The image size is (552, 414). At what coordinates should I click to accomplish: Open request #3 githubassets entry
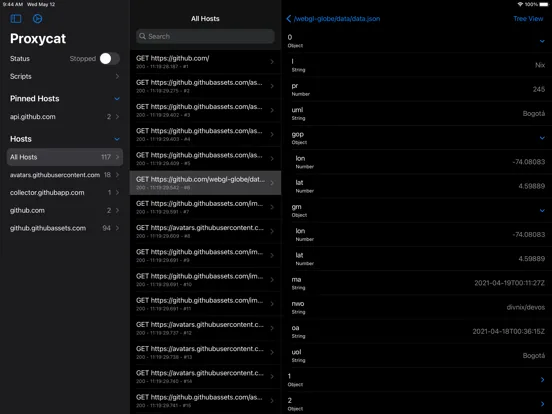click(205, 110)
